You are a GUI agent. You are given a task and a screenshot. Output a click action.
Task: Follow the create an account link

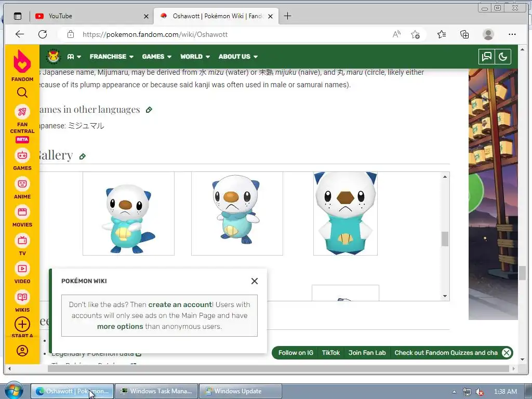[x=180, y=304]
